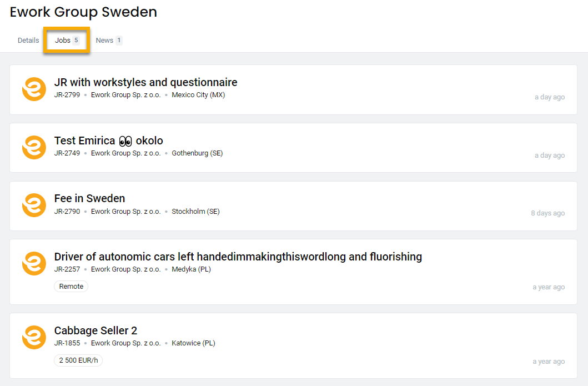
Task: Open the Details tab
Action: coord(28,41)
